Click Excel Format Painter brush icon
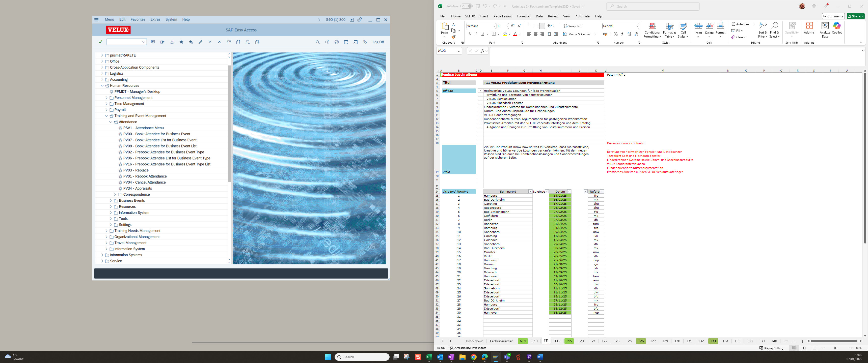This screenshot has width=868, height=363. (453, 37)
